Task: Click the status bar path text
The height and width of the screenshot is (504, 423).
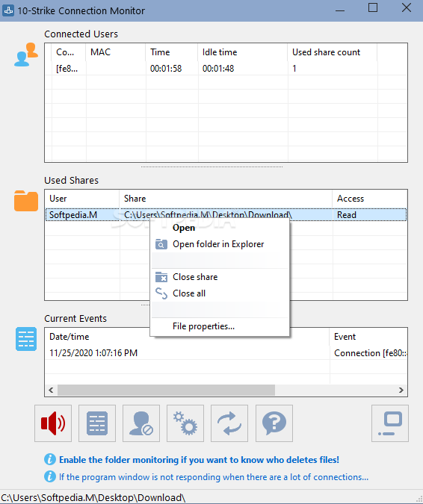Action: pos(93,497)
